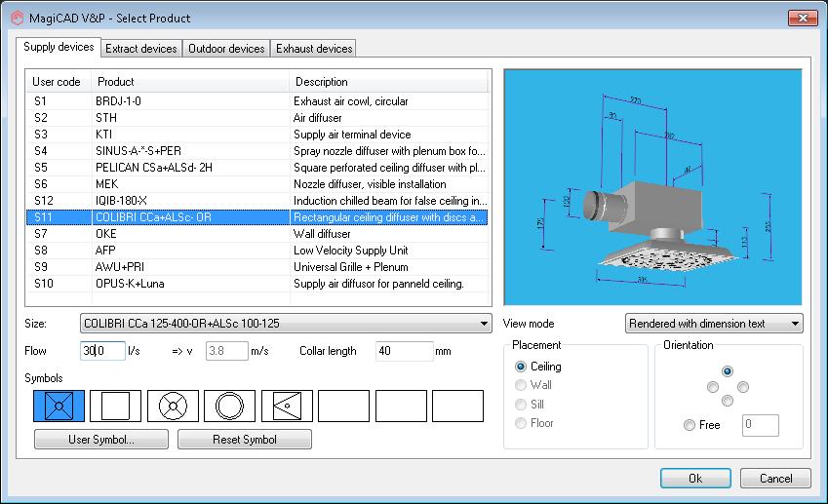Select row S2 STH Air diffuser
Image resolution: width=828 pixels, height=504 pixels.
[x=257, y=118]
